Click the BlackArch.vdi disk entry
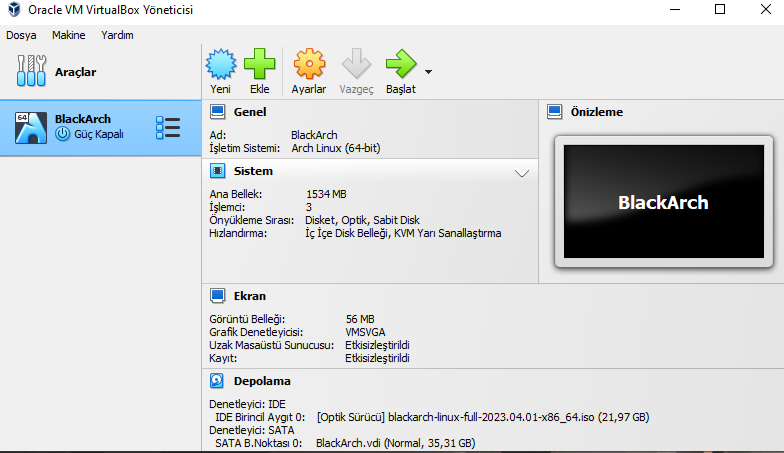 pos(396,443)
